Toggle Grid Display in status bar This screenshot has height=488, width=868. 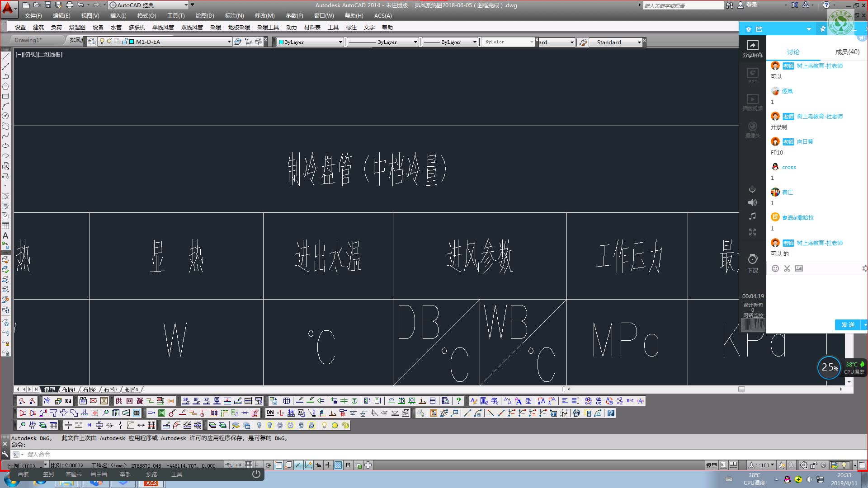[x=249, y=465]
